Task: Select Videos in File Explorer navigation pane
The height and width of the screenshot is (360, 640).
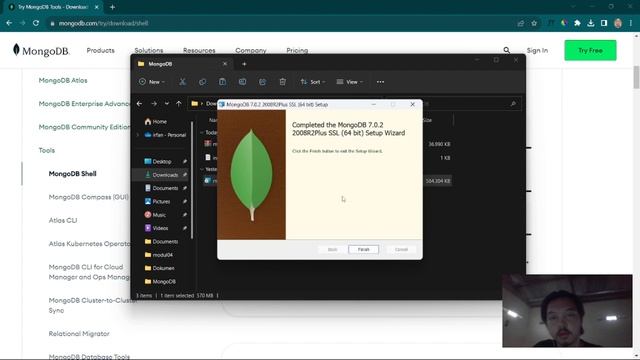Action: pyautogui.click(x=156, y=228)
